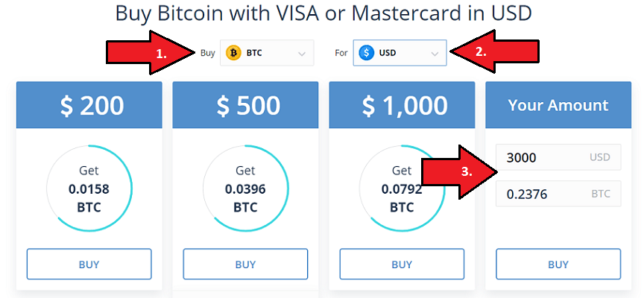Click the red arrow labeled 3.

click(x=461, y=172)
